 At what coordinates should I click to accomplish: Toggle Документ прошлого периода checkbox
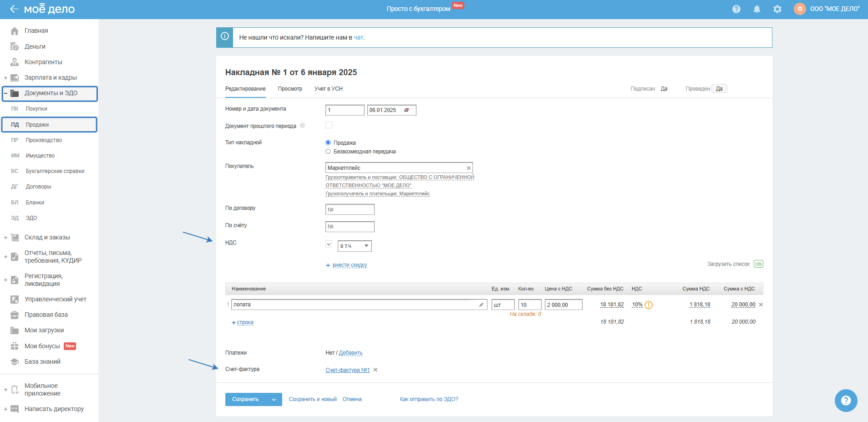tap(329, 125)
